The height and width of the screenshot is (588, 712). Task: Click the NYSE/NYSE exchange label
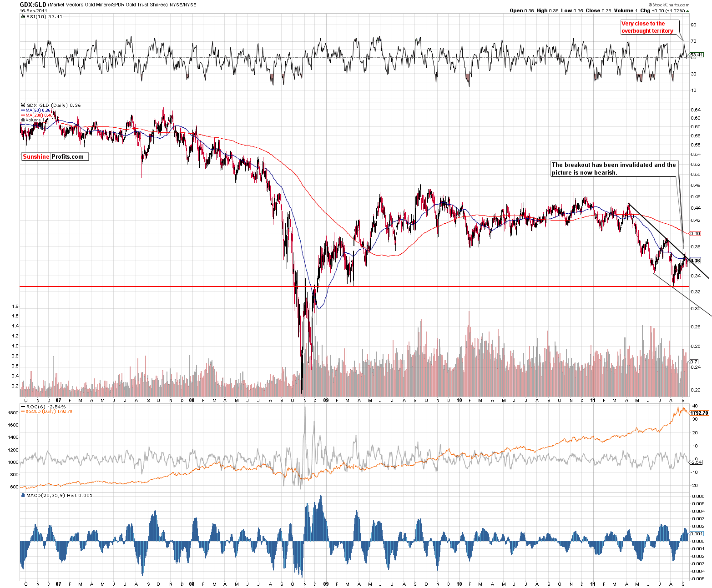(x=183, y=5)
